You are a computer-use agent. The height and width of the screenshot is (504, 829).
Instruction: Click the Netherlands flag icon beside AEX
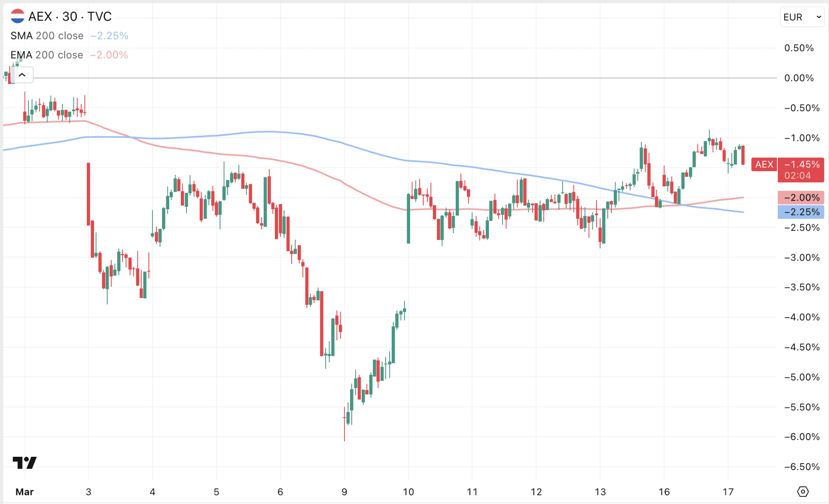pyautogui.click(x=18, y=16)
